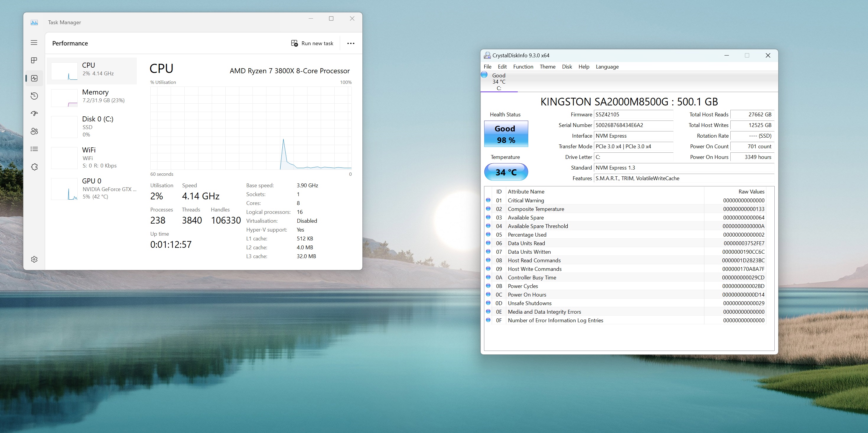Click the Transfer Mode field

click(x=634, y=146)
